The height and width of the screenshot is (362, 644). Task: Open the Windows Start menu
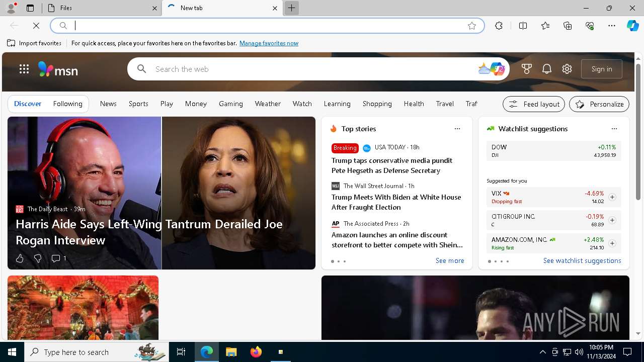[12, 352]
